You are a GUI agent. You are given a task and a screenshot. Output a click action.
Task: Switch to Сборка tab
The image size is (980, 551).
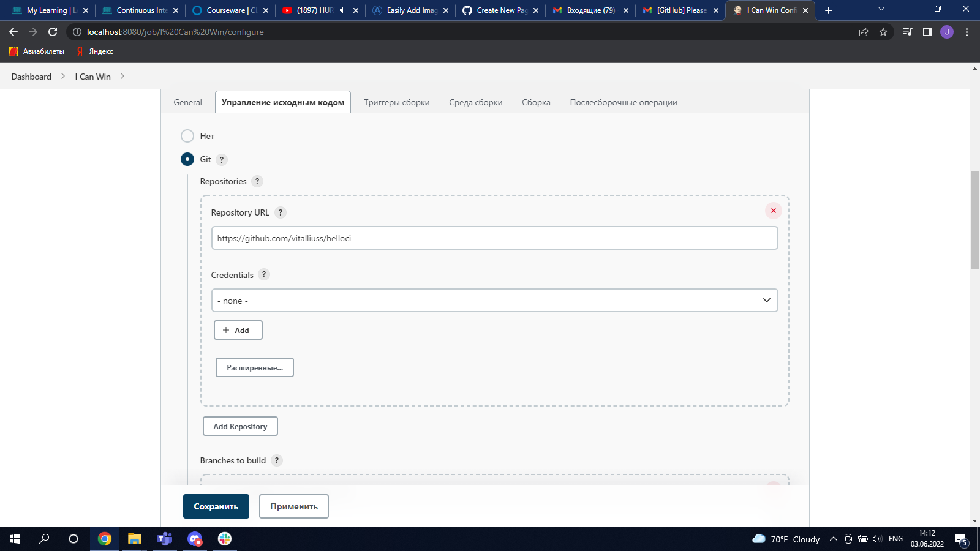coord(536,102)
